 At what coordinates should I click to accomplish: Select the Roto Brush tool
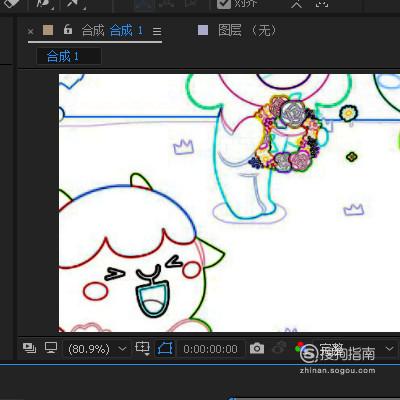pos(43,3)
